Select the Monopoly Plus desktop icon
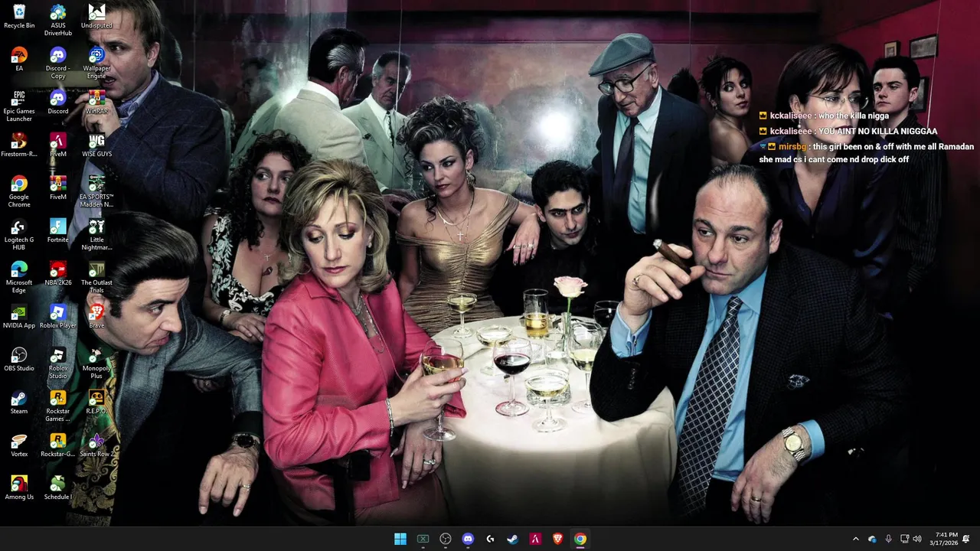This screenshot has width=980, height=551. 96,363
